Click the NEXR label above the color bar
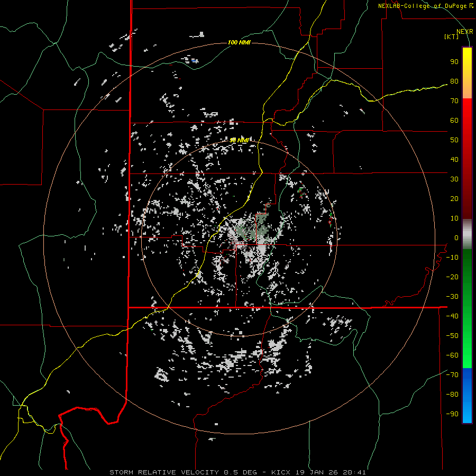The image size is (476, 476). 465,32
